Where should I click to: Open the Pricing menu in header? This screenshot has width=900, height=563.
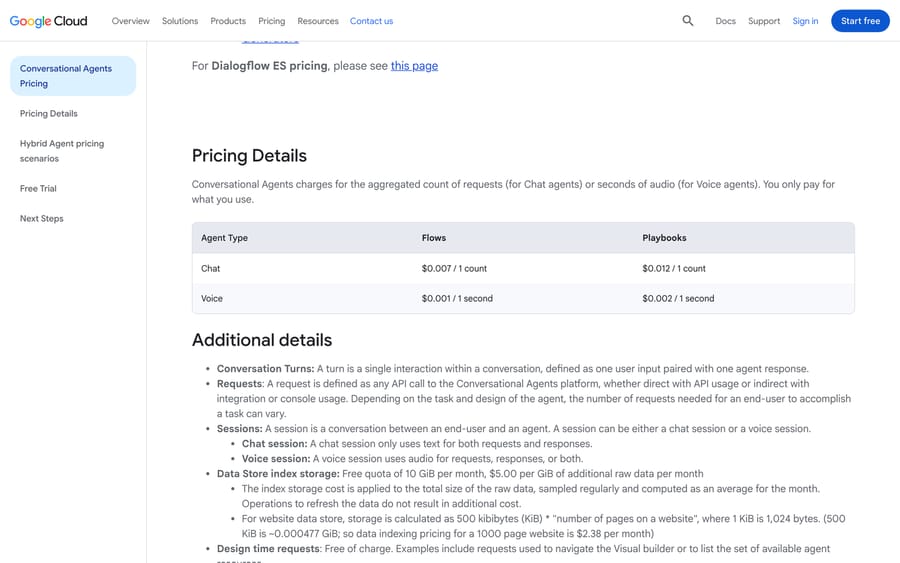(x=271, y=21)
